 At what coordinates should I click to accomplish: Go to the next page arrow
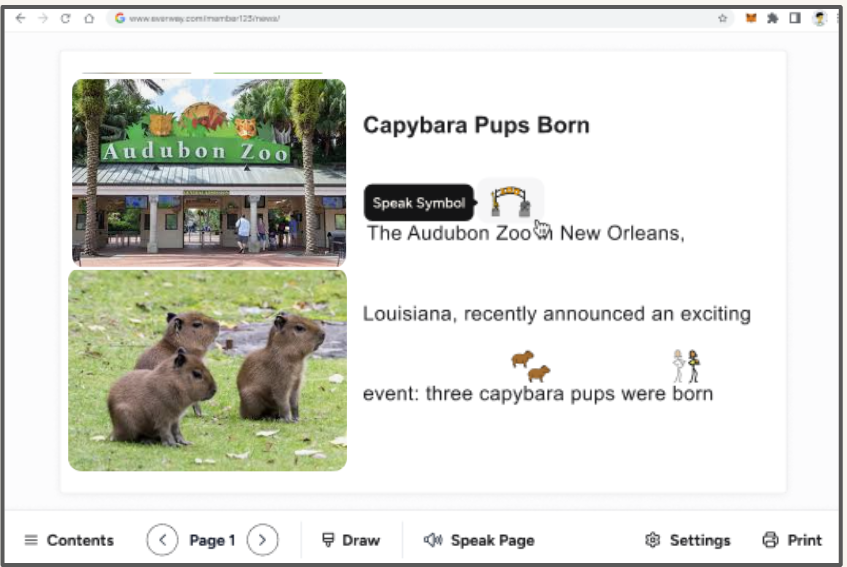pos(263,539)
